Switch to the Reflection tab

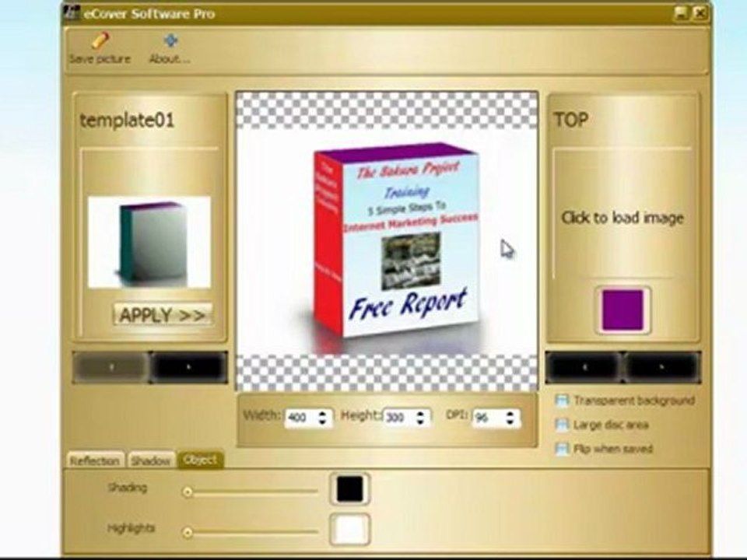95,460
